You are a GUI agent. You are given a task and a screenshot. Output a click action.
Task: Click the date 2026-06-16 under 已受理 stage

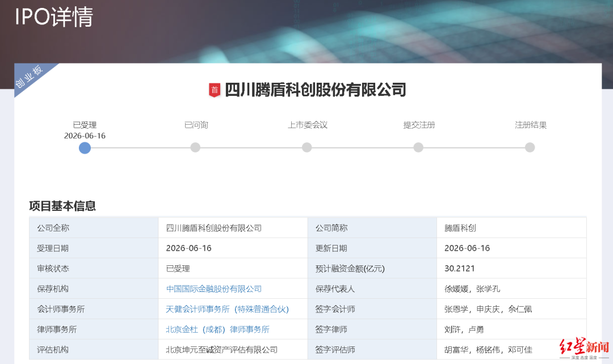click(x=85, y=136)
